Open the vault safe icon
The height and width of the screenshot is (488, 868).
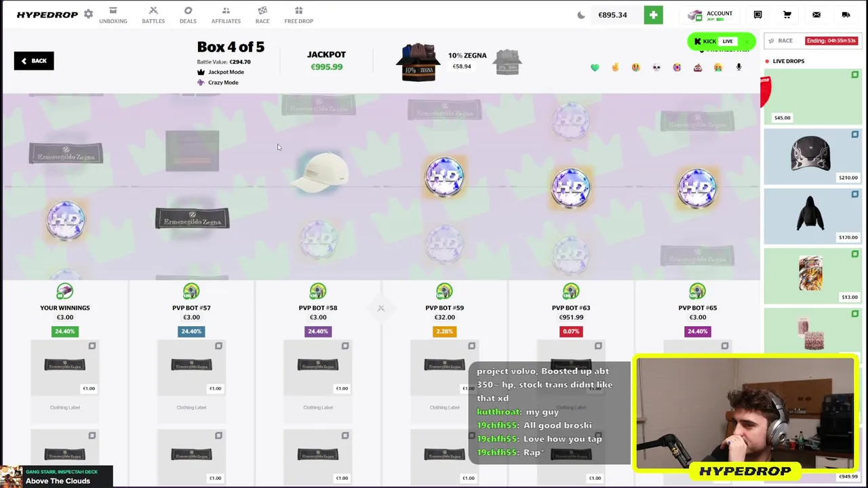click(x=757, y=15)
